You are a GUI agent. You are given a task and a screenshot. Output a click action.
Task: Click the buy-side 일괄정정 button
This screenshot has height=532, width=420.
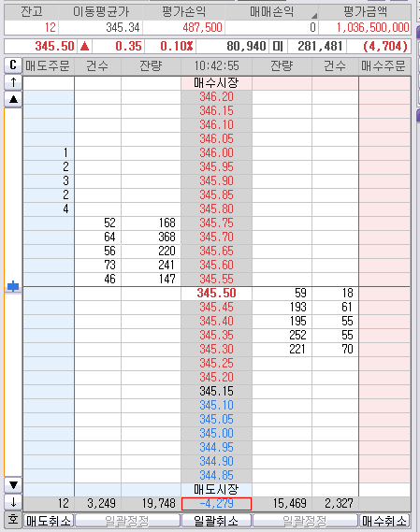(x=305, y=521)
